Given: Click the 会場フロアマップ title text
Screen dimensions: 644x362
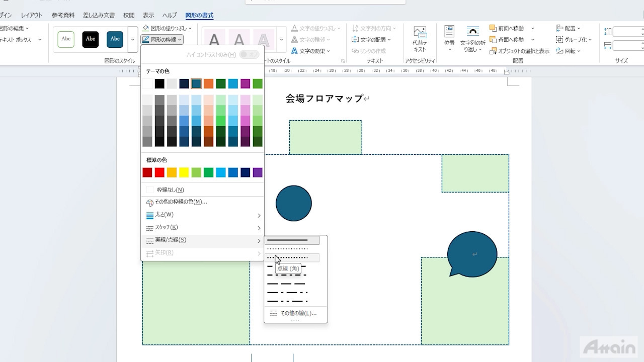Looking at the screenshot, I should [x=324, y=99].
